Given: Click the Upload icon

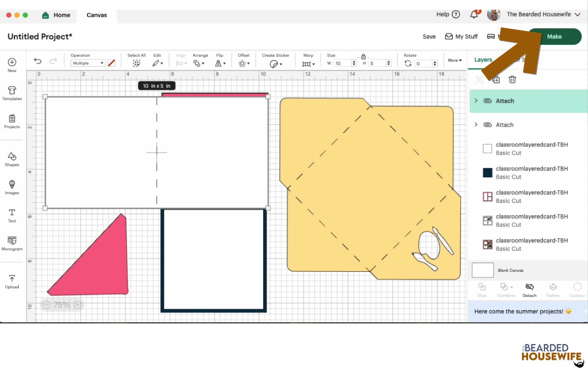Looking at the screenshot, I should click(12, 281).
